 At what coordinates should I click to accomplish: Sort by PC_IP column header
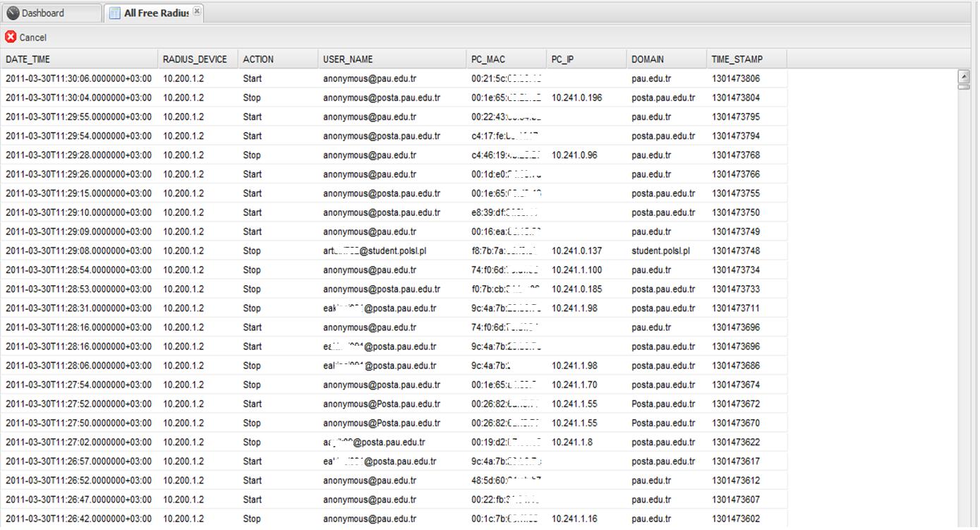click(586, 59)
